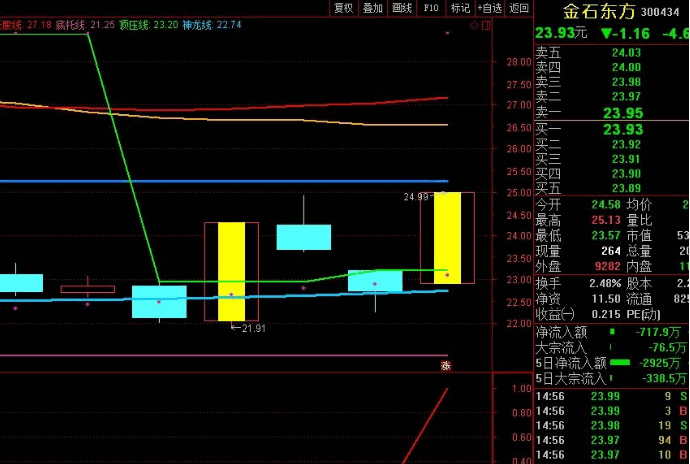The width and height of the screenshot is (690, 464).
Task: Click the 大宗流入 value -76.5万
Action: 668,348
